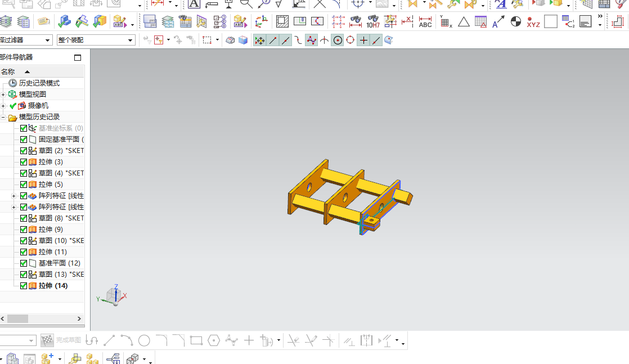Expand the 模型视图 tree node
This screenshot has height=364, width=629.
coord(3,95)
